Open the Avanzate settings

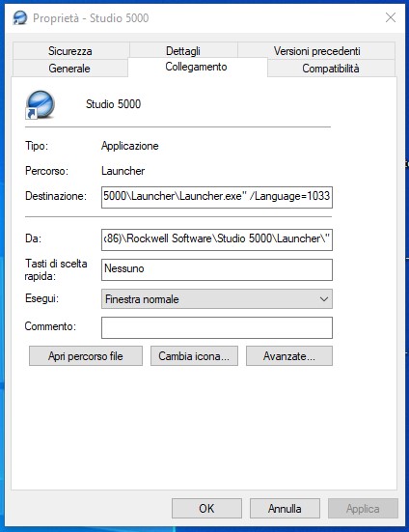tap(289, 356)
